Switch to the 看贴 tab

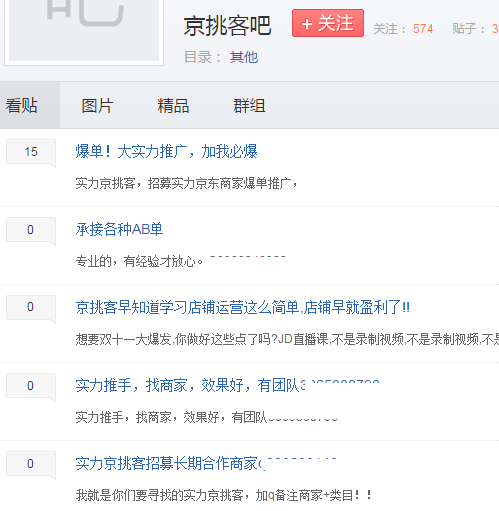(x=21, y=105)
